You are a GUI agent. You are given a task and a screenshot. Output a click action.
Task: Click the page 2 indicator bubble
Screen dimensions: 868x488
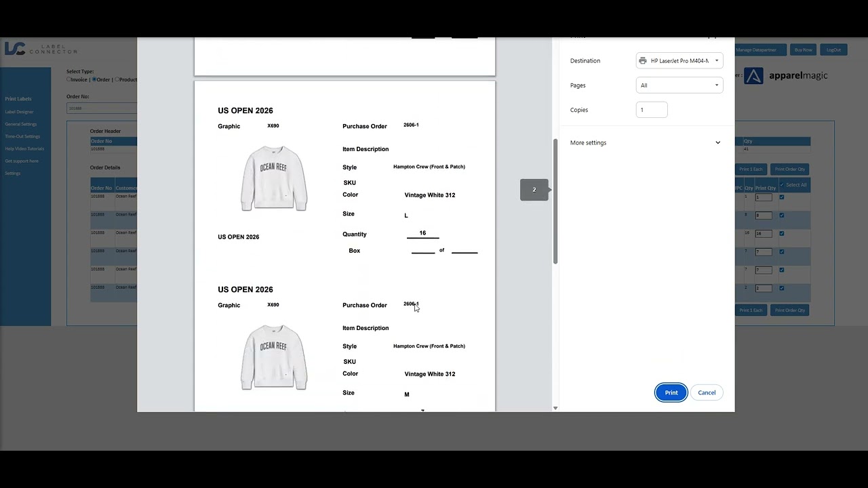[x=534, y=190]
